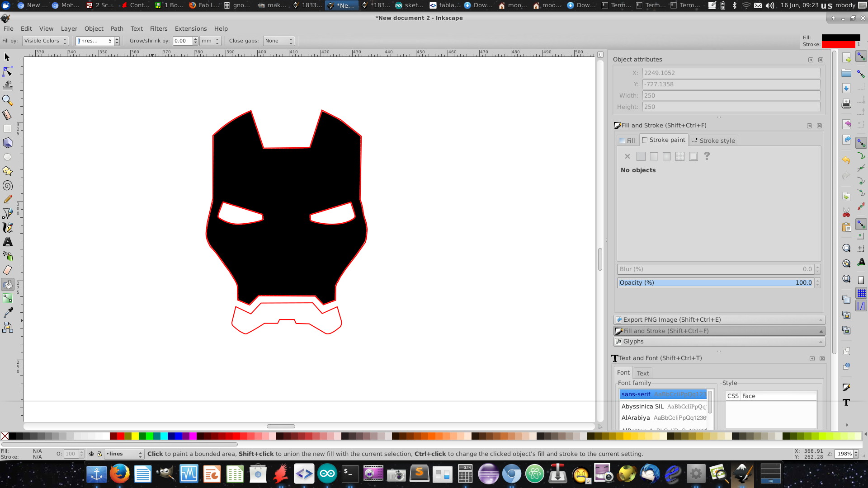Click the new document icon
The image size is (868, 488).
click(x=846, y=58)
